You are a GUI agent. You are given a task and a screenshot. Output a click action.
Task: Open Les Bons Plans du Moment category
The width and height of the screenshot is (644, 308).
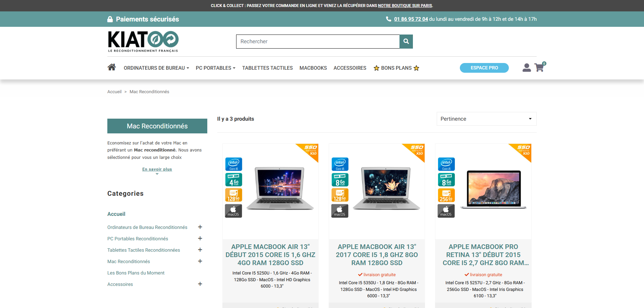tap(136, 273)
